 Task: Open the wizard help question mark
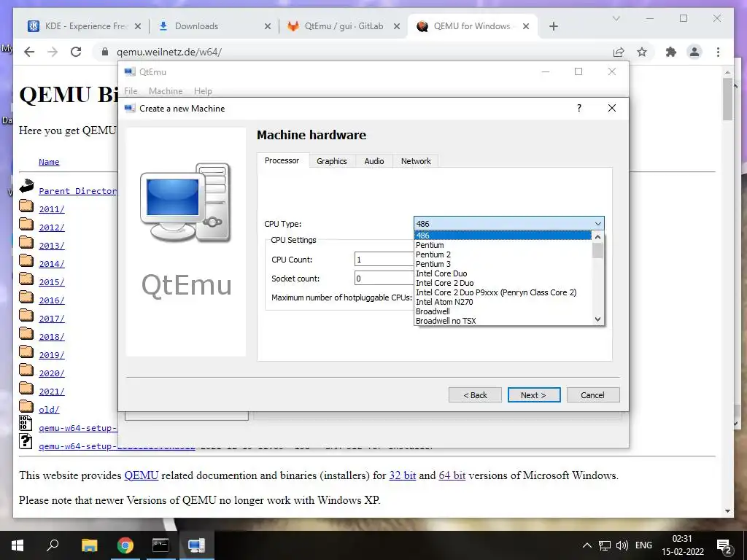[x=578, y=108]
